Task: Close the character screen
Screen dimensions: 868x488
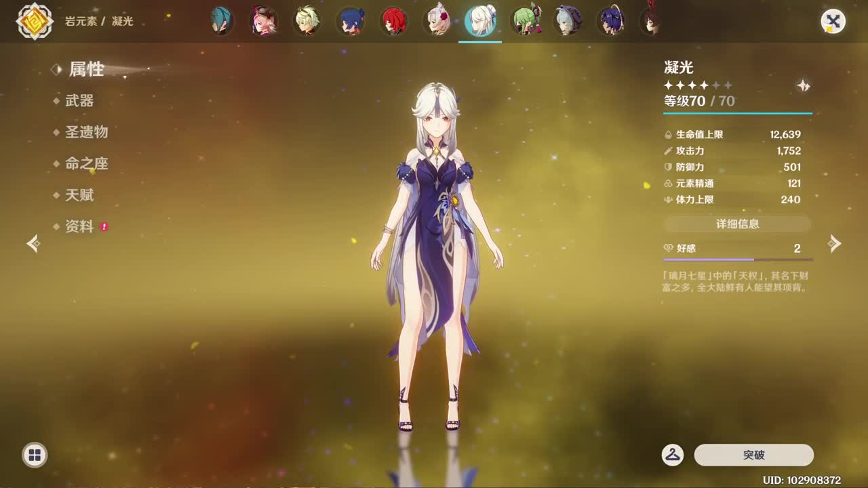Action: click(833, 22)
